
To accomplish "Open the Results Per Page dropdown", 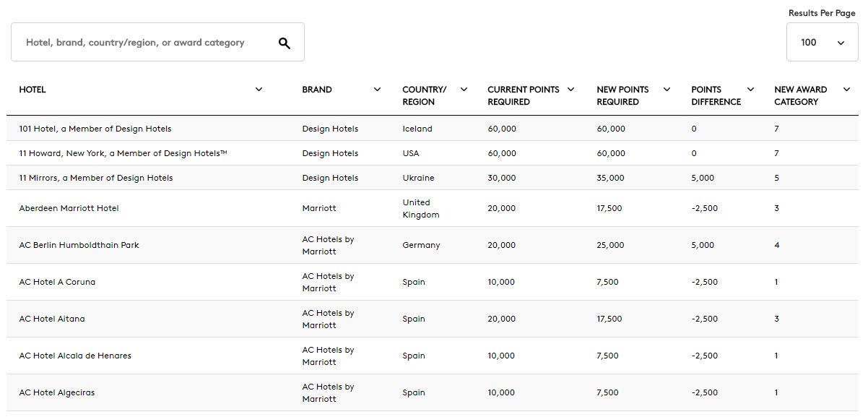I will 822,43.
